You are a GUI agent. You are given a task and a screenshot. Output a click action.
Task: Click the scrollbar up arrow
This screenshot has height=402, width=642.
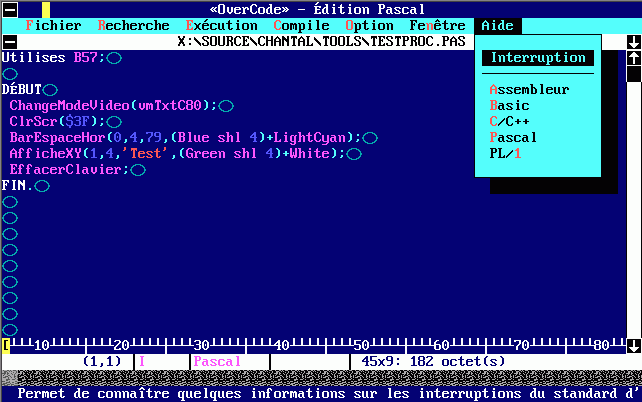pyautogui.click(x=634, y=58)
